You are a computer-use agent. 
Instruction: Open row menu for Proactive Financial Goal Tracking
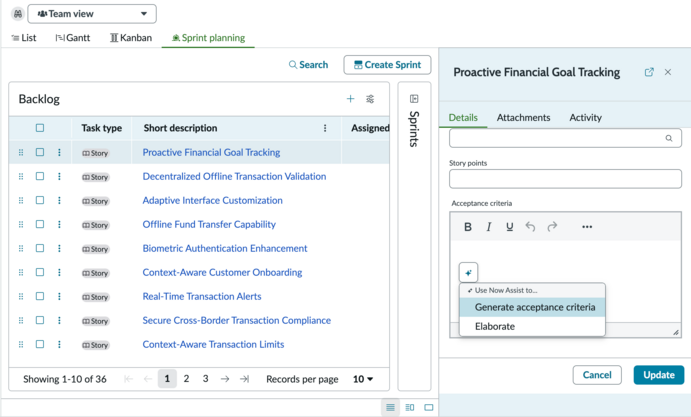59,152
